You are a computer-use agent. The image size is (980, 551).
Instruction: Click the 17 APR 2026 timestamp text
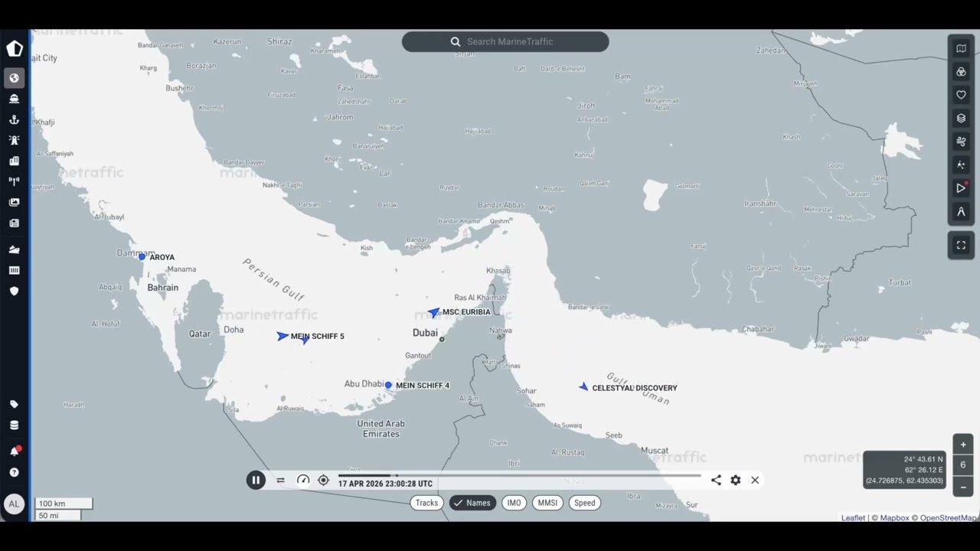[385, 484]
